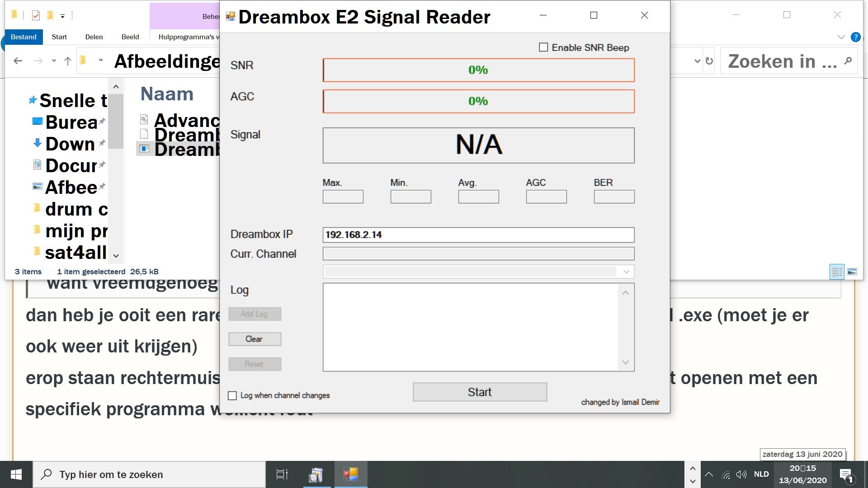868x488 pixels.
Task: Click the Dreambox E2 Signal Reader title icon
Action: (x=231, y=17)
